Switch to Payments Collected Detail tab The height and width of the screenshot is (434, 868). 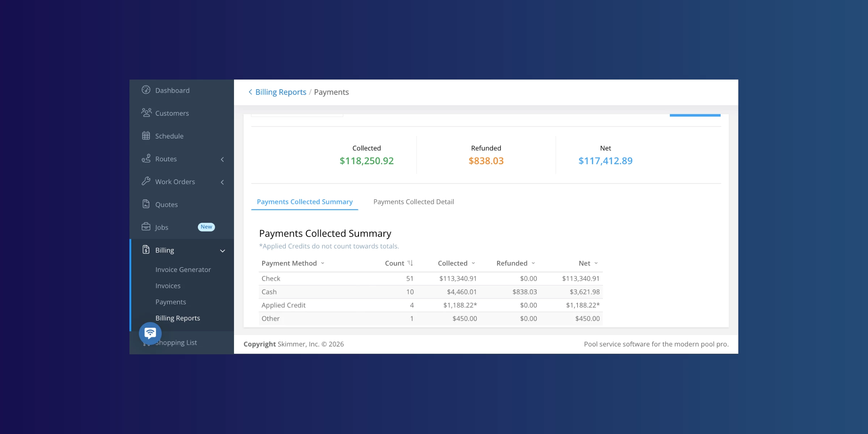tap(413, 202)
